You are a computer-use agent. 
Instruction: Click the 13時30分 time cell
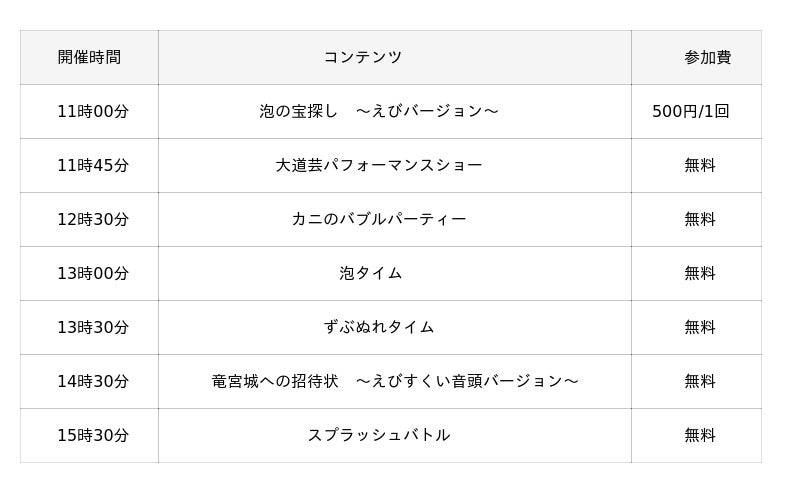click(x=93, y=327)
